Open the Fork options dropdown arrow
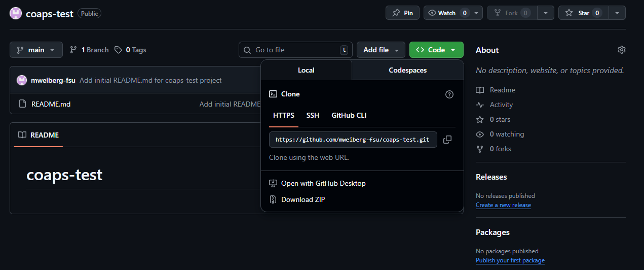This screenshot has height=270, width=644. point(545,13)
